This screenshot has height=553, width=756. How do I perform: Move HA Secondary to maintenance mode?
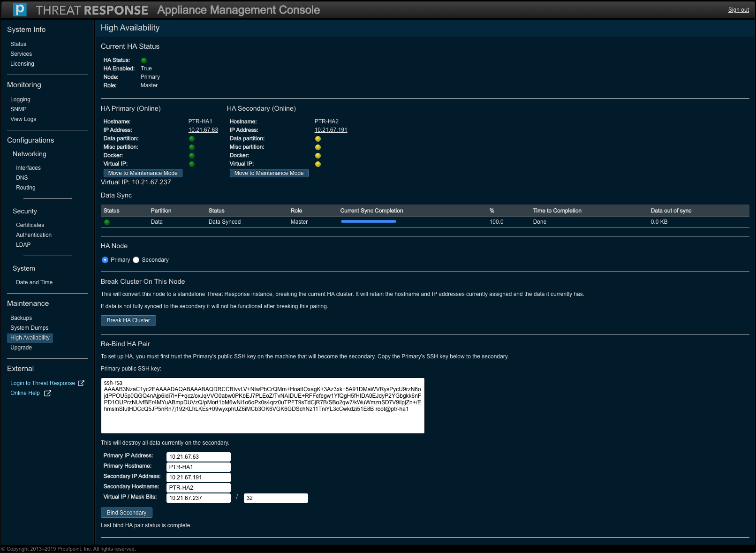pyautogui.click(x=269, y=173)
